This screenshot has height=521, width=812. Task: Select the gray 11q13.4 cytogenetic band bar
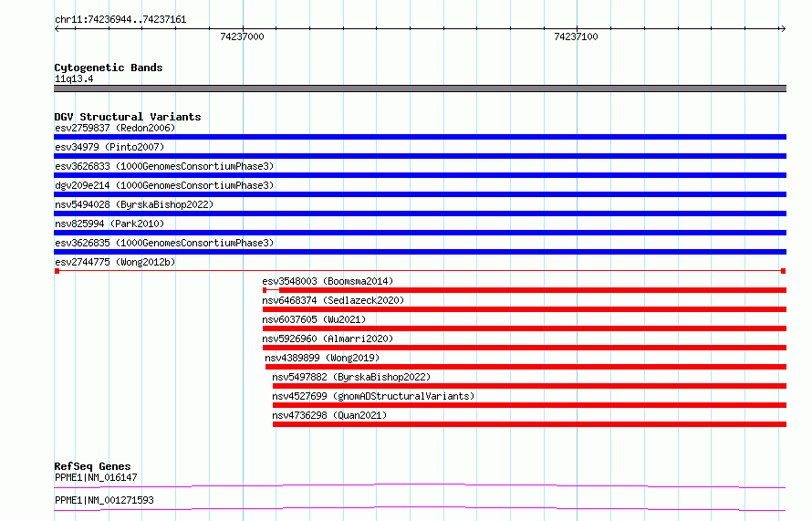coord(420,89)
